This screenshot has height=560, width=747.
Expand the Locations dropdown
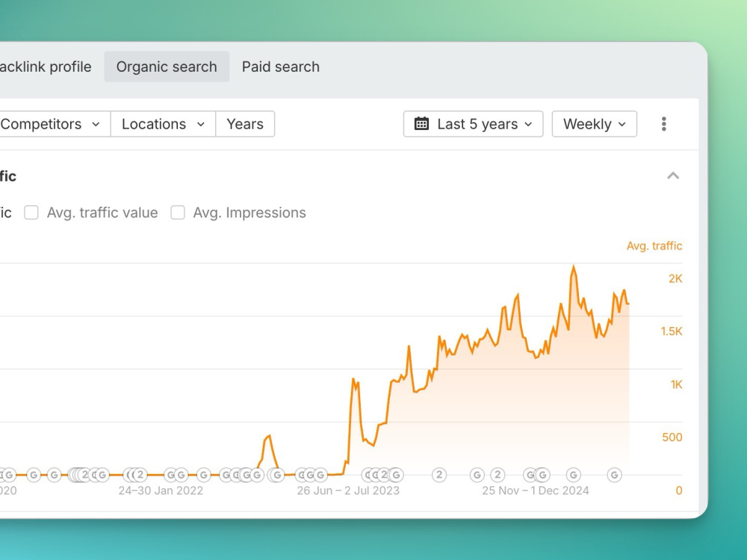pos(163,124)
